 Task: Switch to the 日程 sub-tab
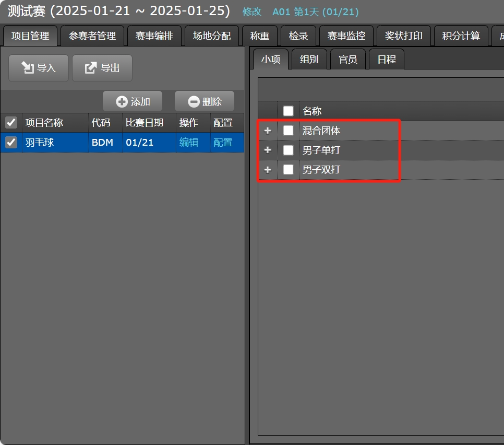[386, 60]
